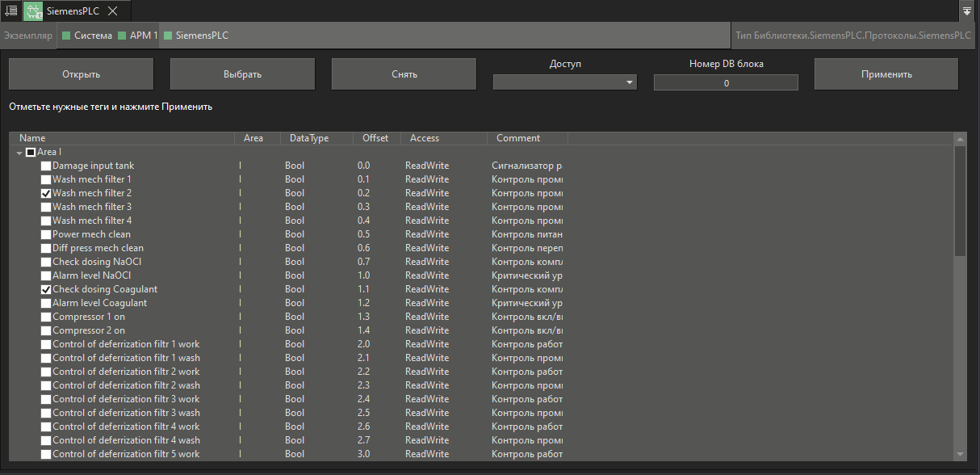Uncheck the Wash mech filter 2 checkbox
This screenshot has width=980, height=475.
pos(46,194)
